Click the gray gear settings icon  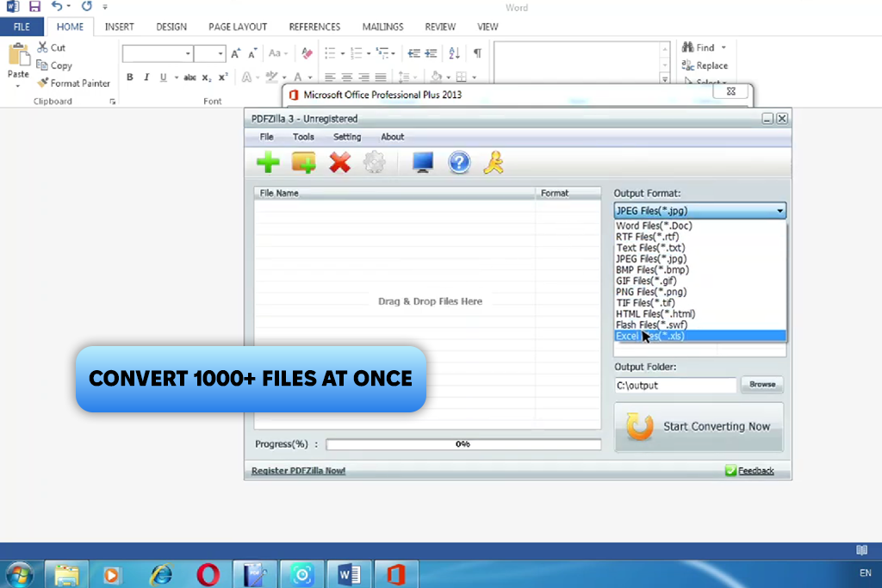click(375, 163)
